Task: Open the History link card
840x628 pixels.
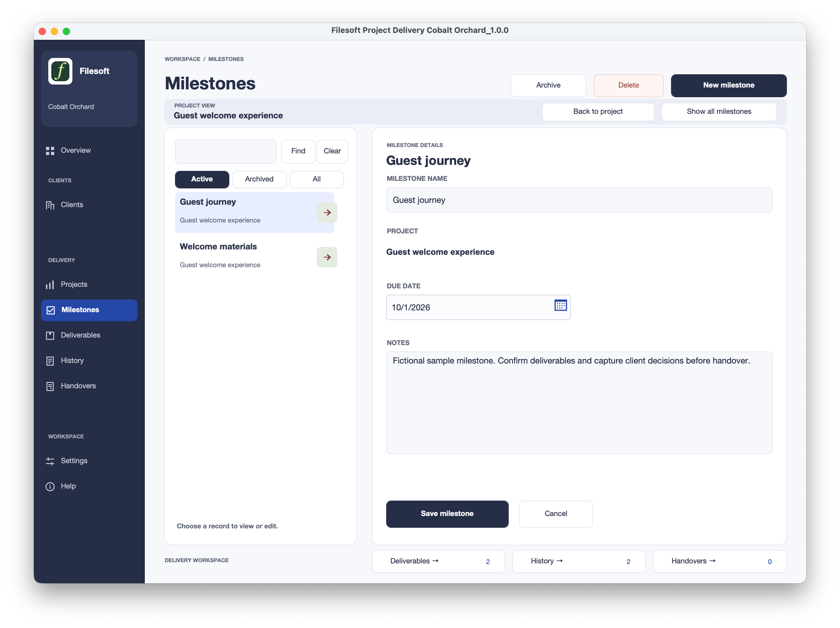Action: 578,561
